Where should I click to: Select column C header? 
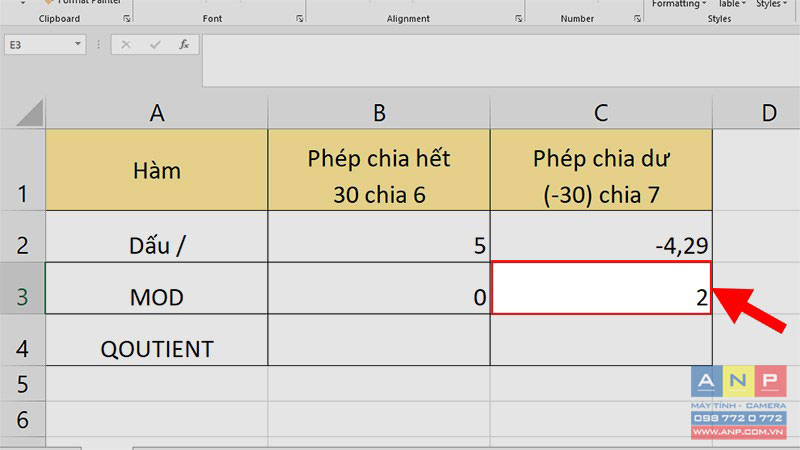point(601,113)
